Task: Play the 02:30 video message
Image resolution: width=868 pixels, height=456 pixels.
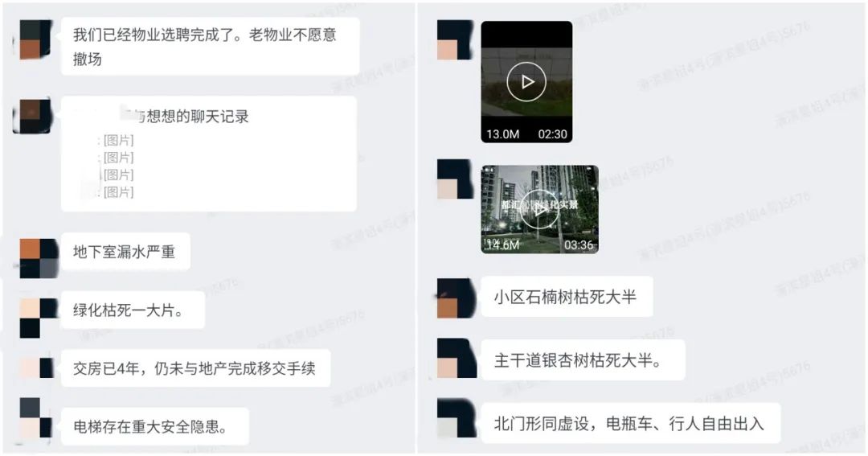Action: pyautogui.click(x=526, y=82)
